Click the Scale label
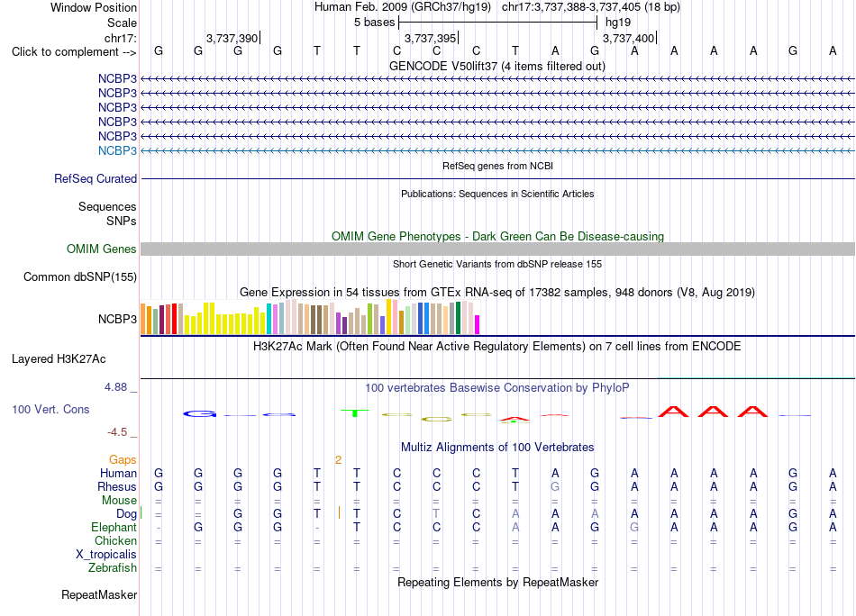This screenshot has width=856, height=616. click(x=122, y=23)
